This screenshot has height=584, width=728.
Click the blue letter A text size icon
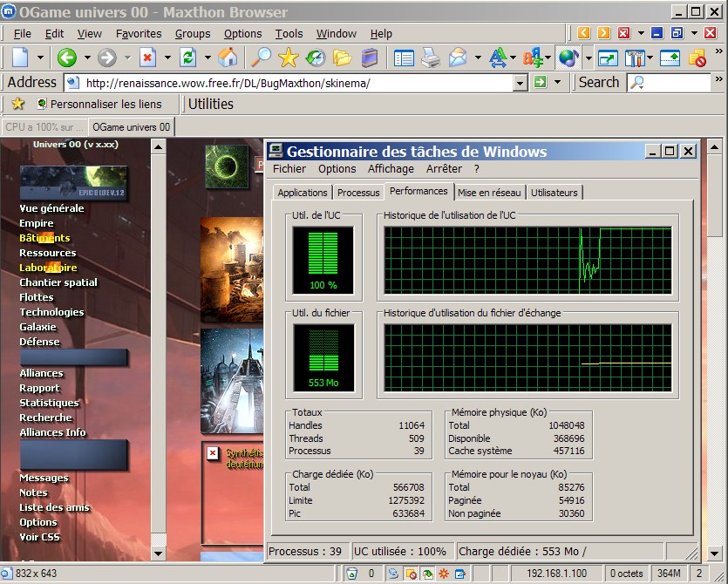[498, 58]
